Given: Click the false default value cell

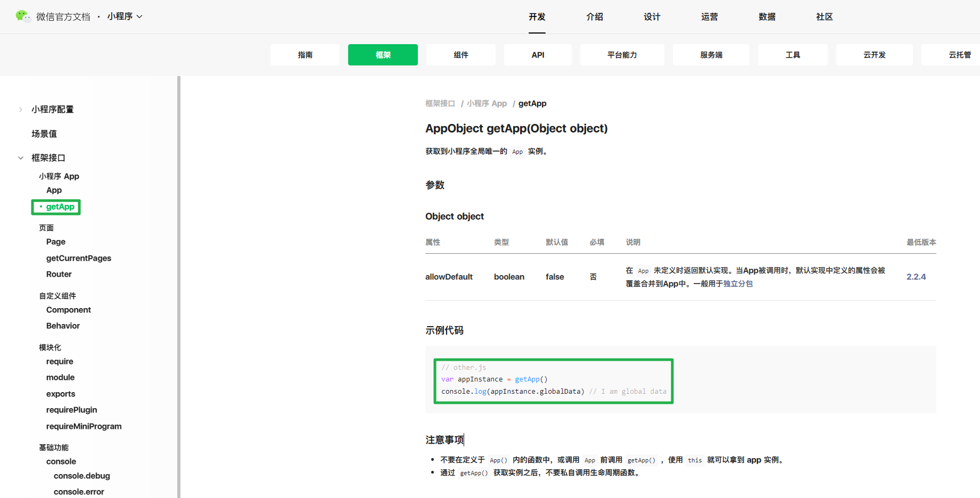Looking at the screenshot, I should click(x=555, y=277).
